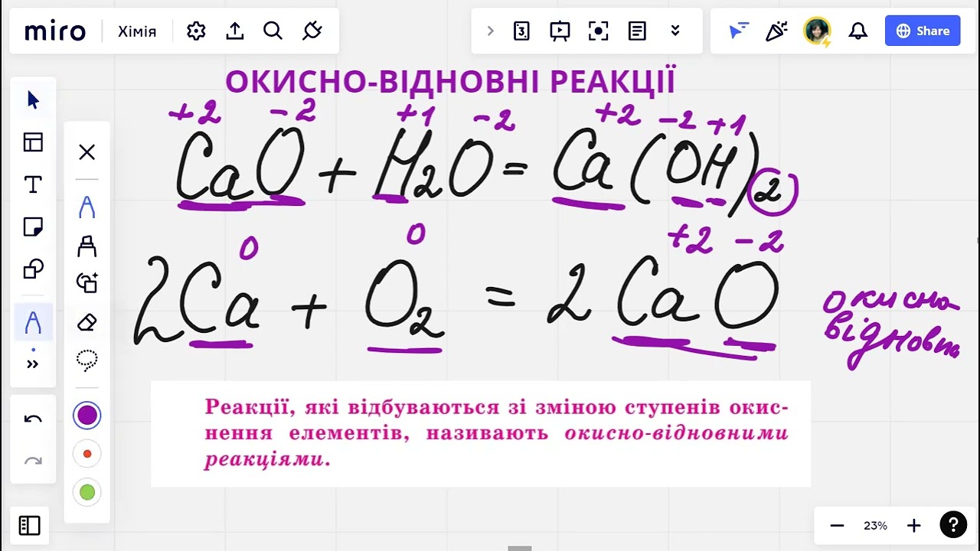
Task: Expand the collapsed toolbar arrow
Action: [491, 31]
